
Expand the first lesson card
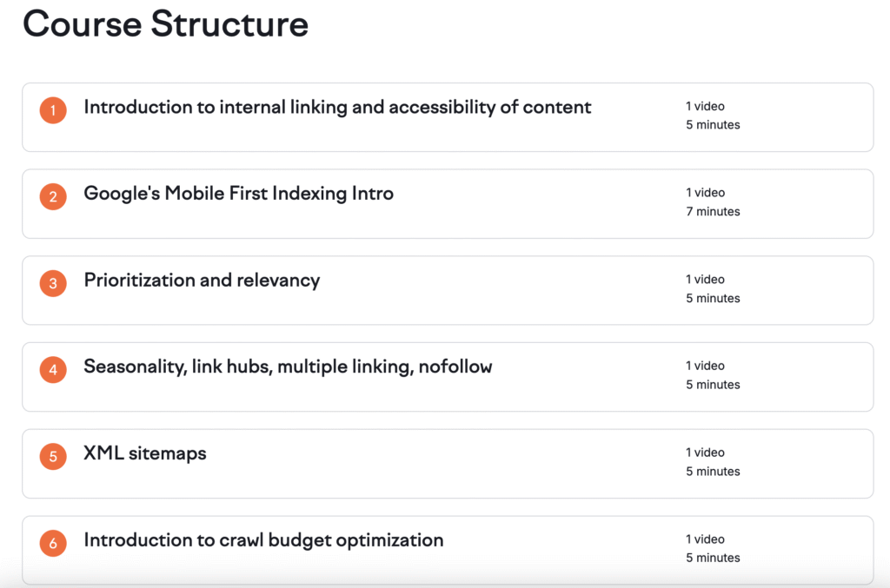448,117
